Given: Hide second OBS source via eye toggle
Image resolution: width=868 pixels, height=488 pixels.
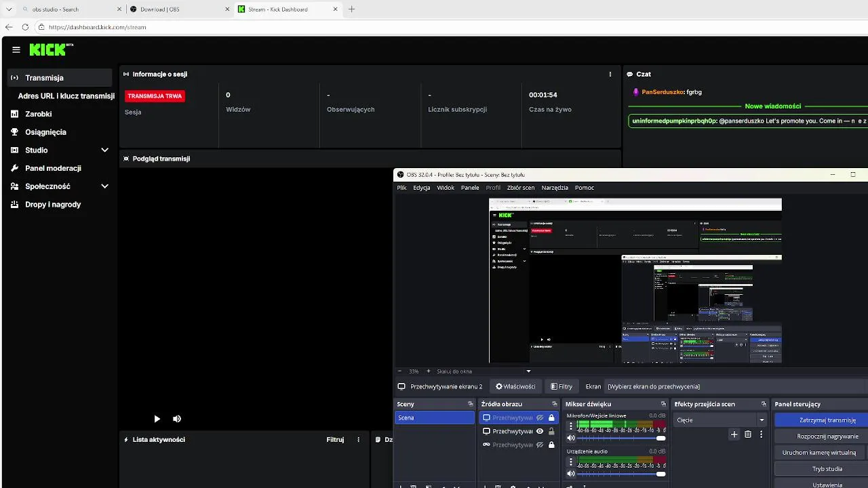Looking at the screenshot, I should 540,431.
